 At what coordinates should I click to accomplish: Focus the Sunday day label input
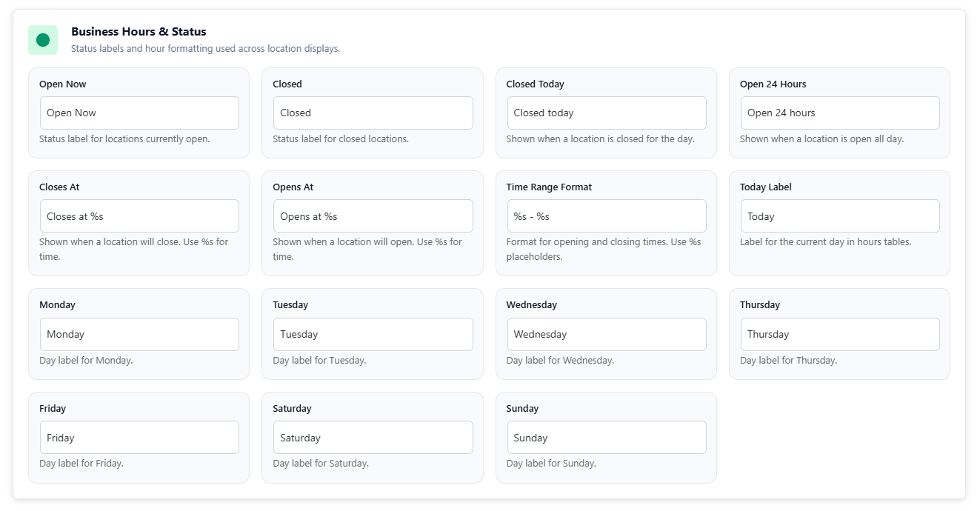tap(607, 438)
